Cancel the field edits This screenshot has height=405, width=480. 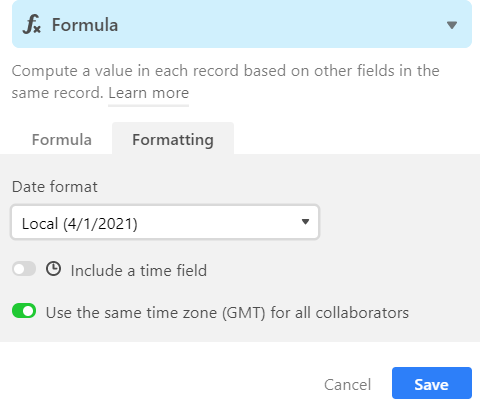(x=347, y=385)
